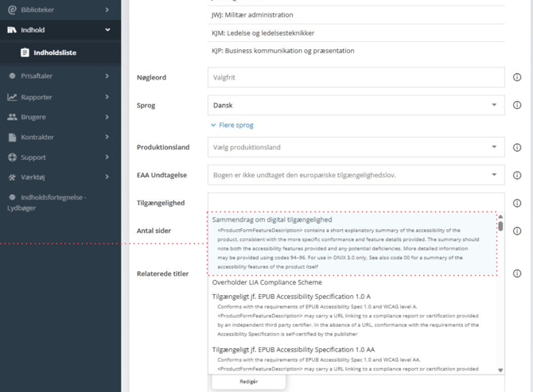The width and height of the screenshot is (533, 392).
Task: Collapse the Indhold menu chevron
Action: [107, 30]
